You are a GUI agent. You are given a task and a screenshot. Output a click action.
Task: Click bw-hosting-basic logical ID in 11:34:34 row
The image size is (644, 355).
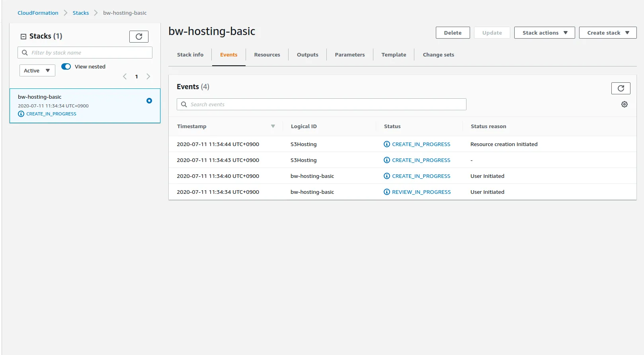pos(312,192)
